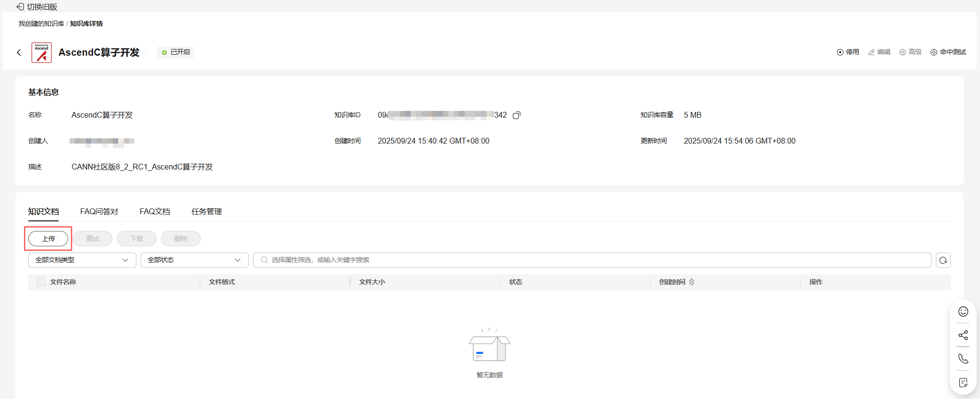The height and width of the screenshot is (399, 980).
Task: Switch to the FAQ文档 tab
Action: tap(155, 211)
